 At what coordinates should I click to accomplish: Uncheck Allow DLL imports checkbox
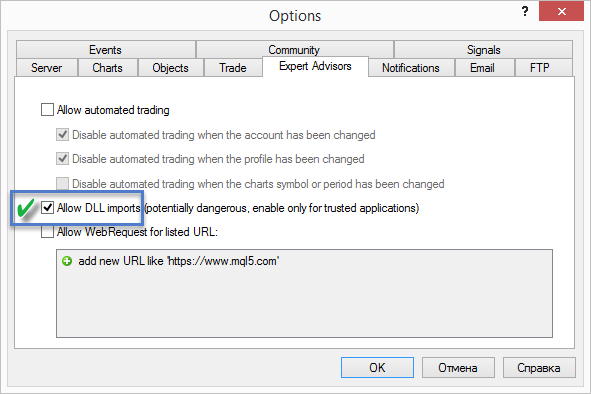click(x=47, y=208)
